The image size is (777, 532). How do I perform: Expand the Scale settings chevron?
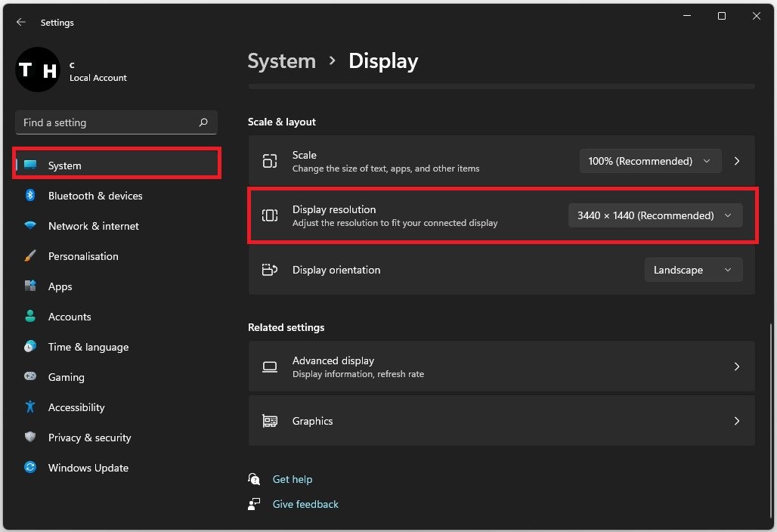coord(737,161)
